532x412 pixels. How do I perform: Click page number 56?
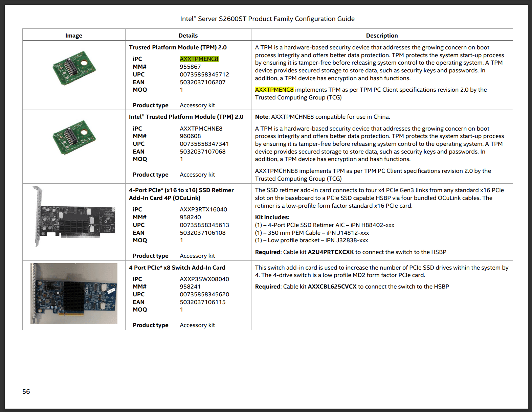coord(26,391)
